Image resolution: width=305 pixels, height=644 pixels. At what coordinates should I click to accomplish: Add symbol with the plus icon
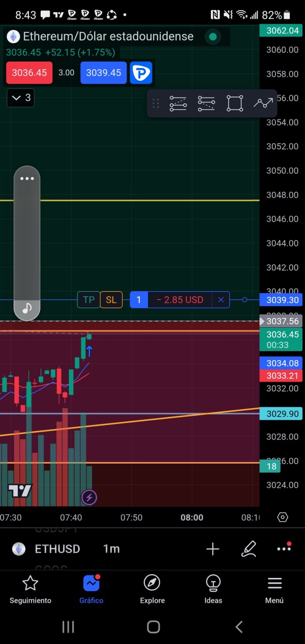tap(212, 549)
